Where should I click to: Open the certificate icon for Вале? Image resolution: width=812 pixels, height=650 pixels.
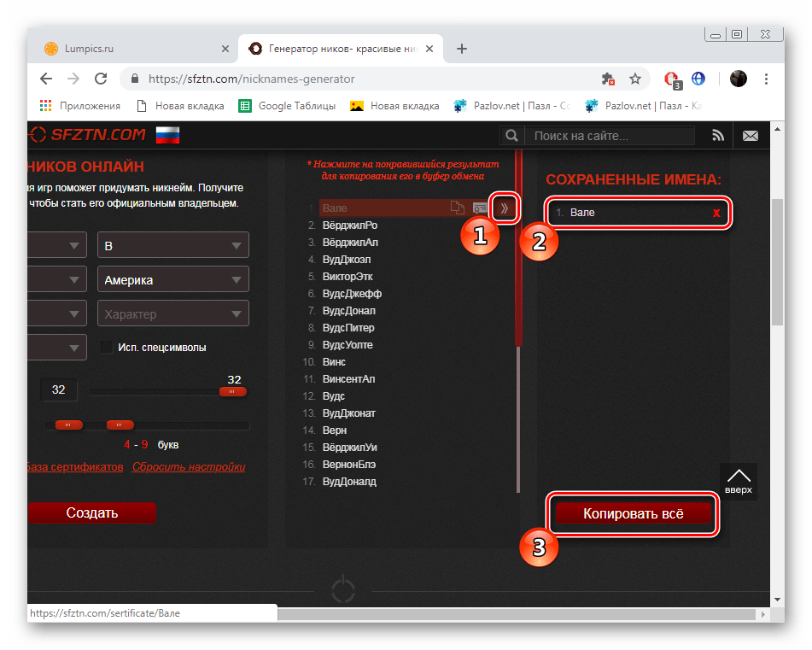tap(480, 208)
